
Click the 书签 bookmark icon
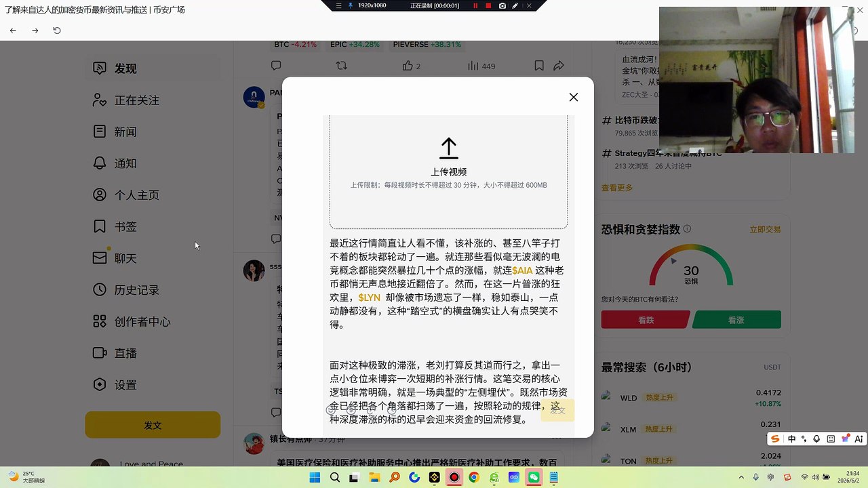point(100,226)
